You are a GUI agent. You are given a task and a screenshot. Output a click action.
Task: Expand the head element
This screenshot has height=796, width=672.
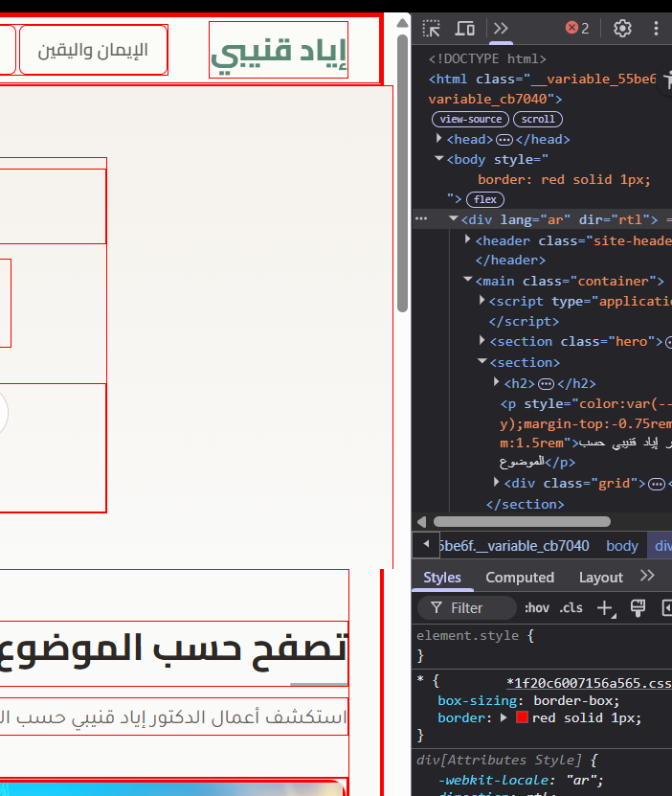click(439, 138)
